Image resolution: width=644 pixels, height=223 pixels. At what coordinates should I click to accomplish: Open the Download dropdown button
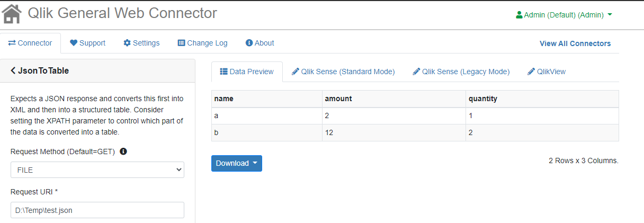pos(236,163)
